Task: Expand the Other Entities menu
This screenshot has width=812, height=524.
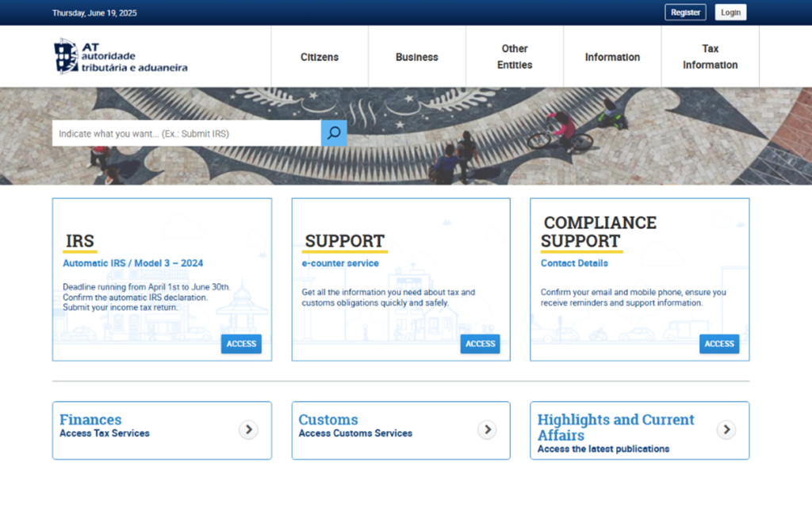Action: pos(515,57)
